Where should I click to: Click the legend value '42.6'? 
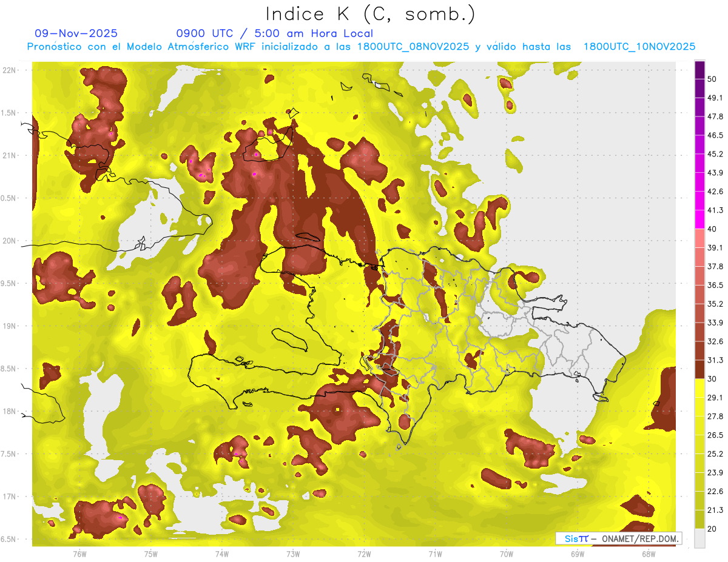point(715,192)
